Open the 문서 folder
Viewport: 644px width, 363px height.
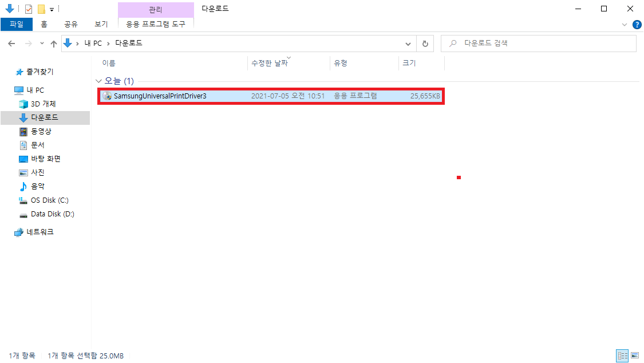click(x=38, y=145)
